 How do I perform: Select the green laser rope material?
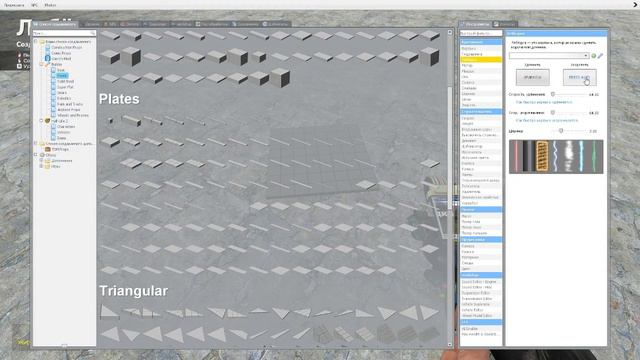[595, 156]
